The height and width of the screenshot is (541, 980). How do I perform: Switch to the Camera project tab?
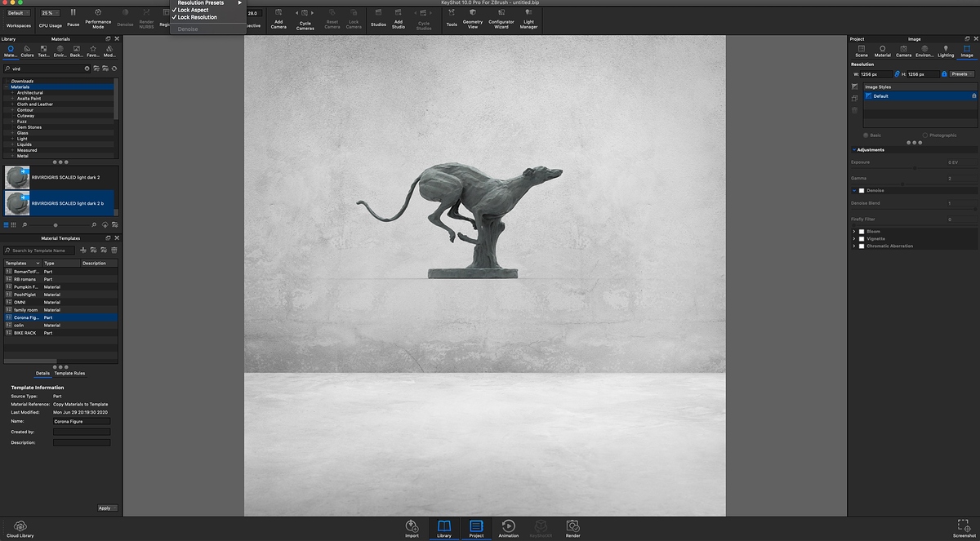(x=904, y=51)
